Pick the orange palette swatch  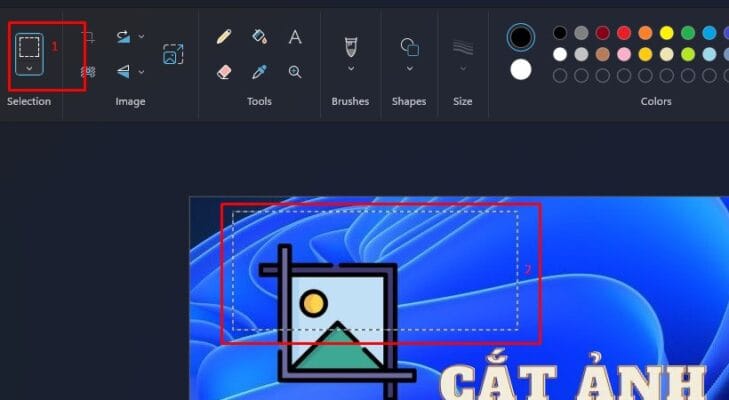(x=645, y=33)
